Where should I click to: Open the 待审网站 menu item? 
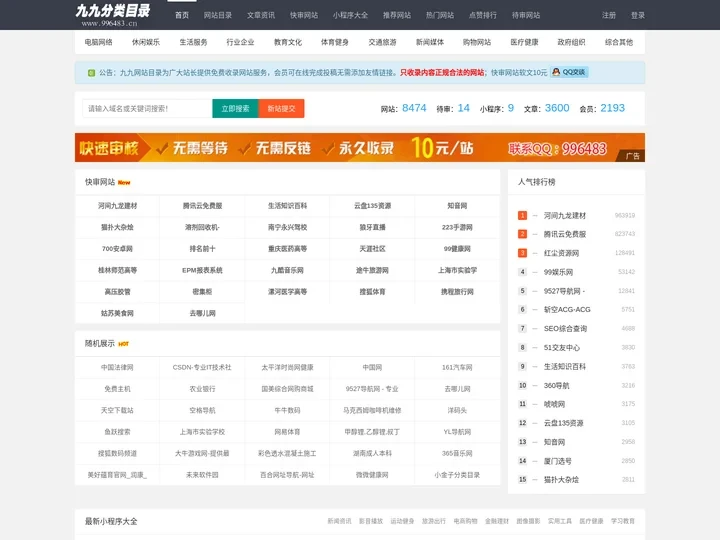click(526, 15)
